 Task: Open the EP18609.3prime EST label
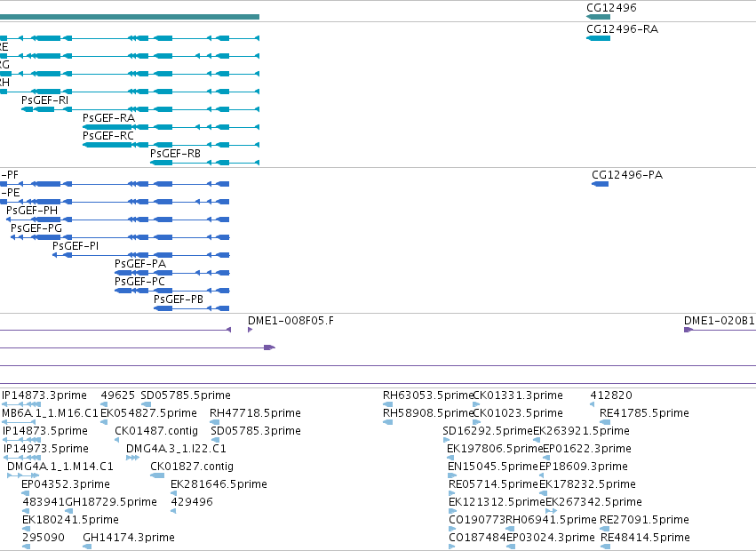click(x=584, y=467)
